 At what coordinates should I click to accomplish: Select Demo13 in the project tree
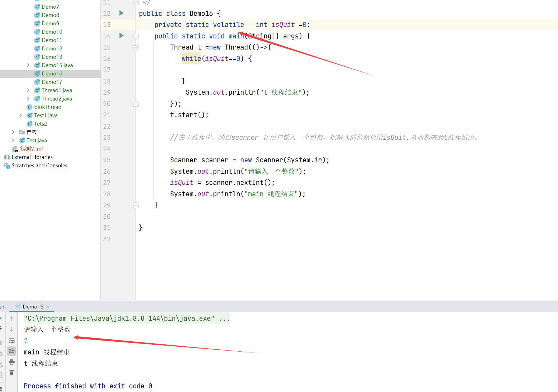click(x=52, y=57)
